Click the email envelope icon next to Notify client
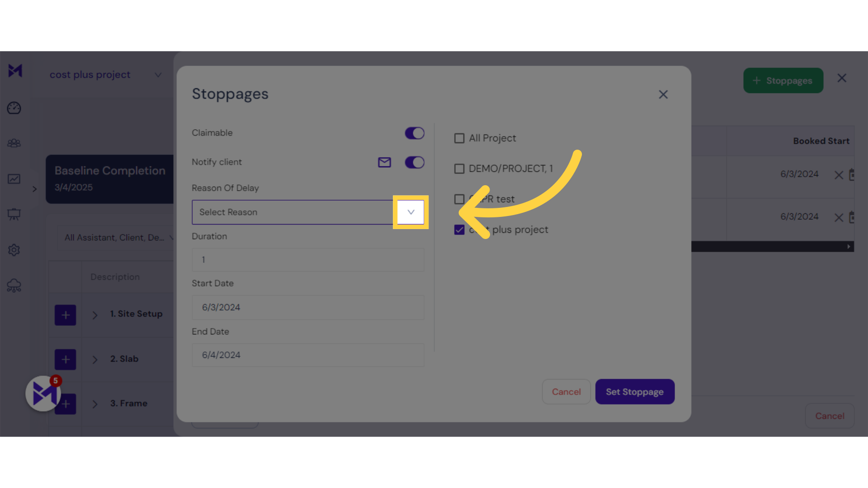The image size is (868, 488). point(385,161)
